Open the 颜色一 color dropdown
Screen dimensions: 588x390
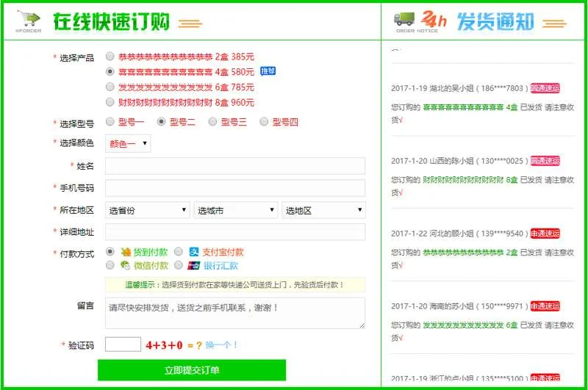pos(128,143)
